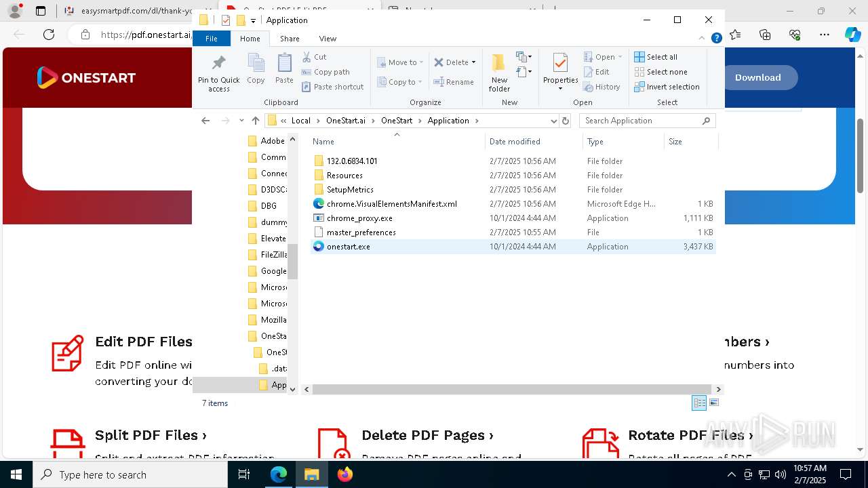The width and height of the screenshot is (868, 488).
Task: Open the Move to dropdown
Action: point(400,62)
